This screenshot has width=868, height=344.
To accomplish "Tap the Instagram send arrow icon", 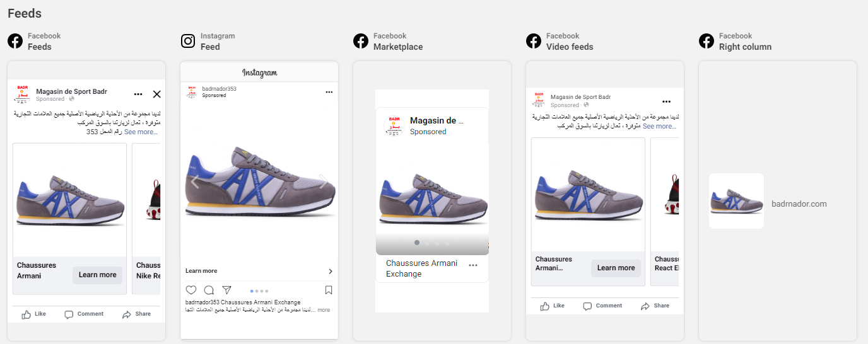I will [227, 290].
